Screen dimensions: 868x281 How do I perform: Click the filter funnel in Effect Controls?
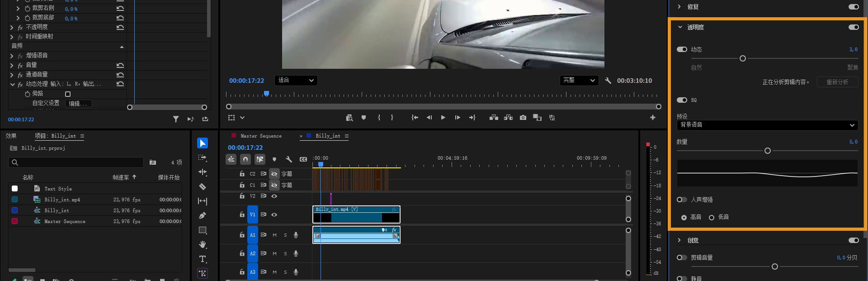click(176, 119)
